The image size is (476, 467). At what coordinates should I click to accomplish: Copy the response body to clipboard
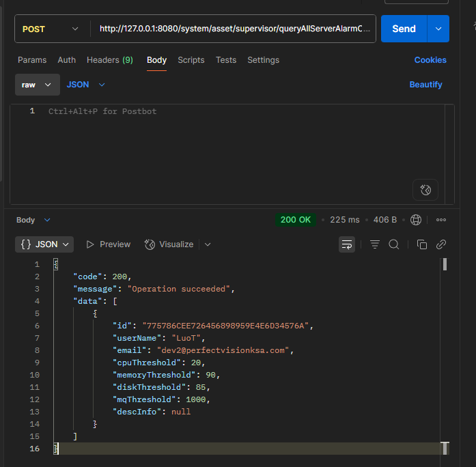coord(422,244)
